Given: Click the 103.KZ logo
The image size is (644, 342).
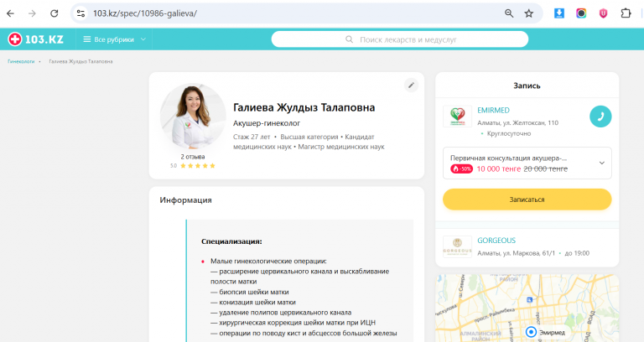Looking at the screenshot, I should point(36,39).
